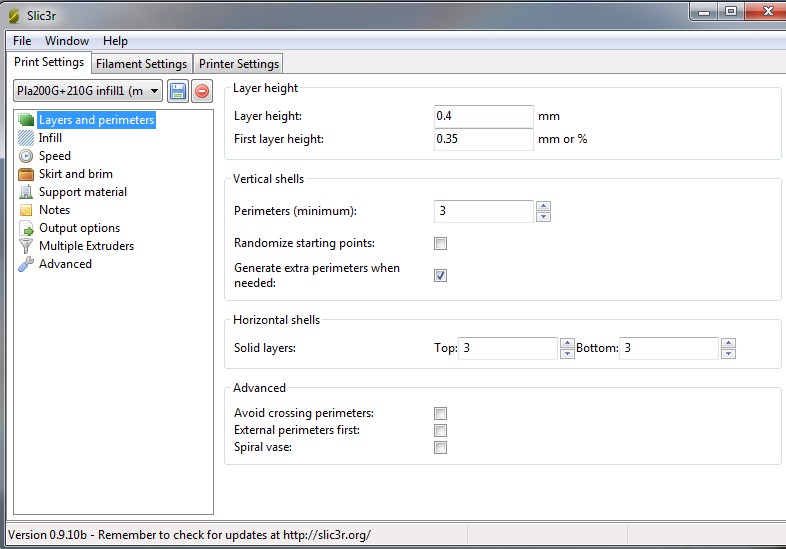
Task: Select the Skirt and brim icon
Action: coord(26,174)
